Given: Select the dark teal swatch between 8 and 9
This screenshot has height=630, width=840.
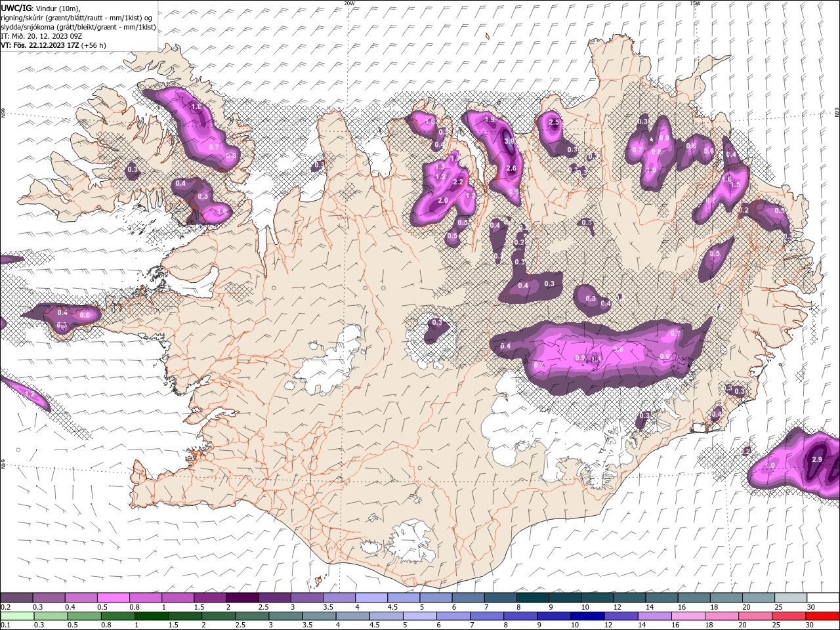Looking at the screenshot, I should pos(533,598).
